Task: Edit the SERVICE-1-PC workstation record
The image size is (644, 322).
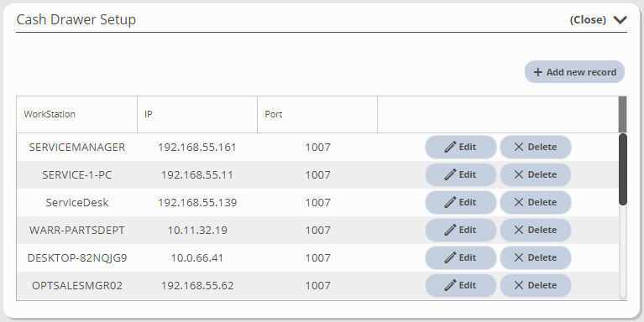Action: 460,174
